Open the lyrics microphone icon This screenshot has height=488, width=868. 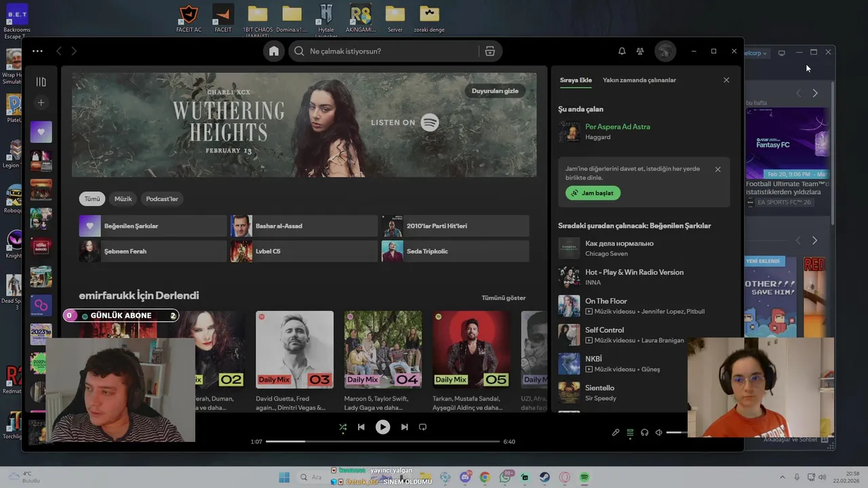tap(616, 432)
